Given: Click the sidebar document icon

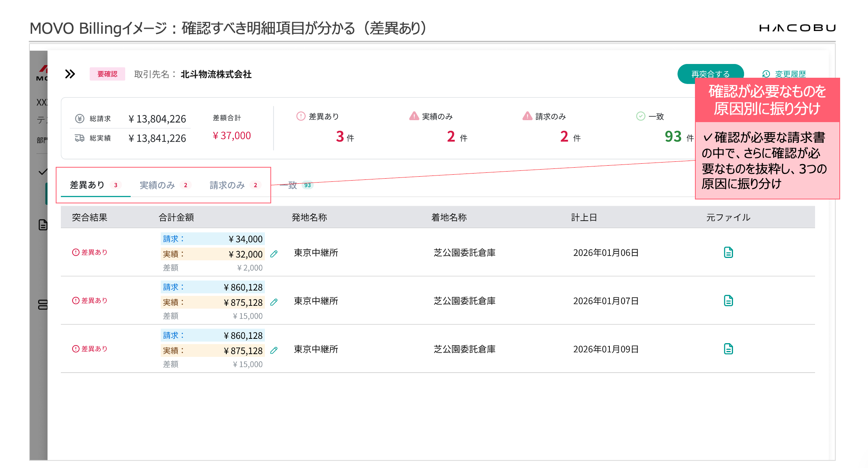Looking at the screenshot, I should [x=43, y=225].
